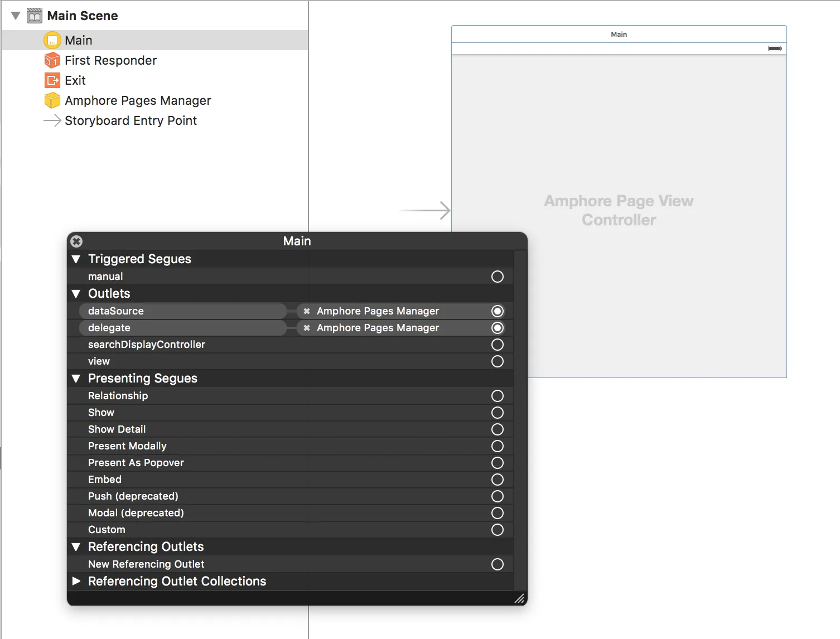The image size is (840, 639).
Task: Collapse the Triggered Segues section
Action: tap(76, 259)
